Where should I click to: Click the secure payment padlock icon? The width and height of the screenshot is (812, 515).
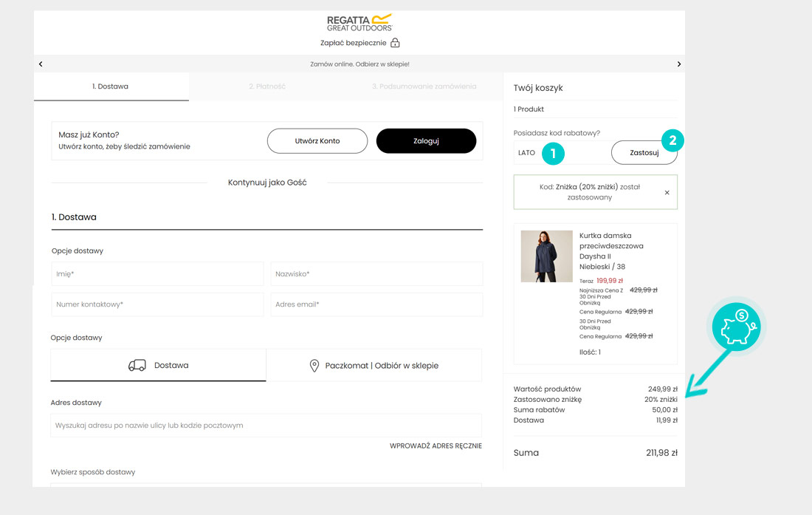click(x=395, y=43)
